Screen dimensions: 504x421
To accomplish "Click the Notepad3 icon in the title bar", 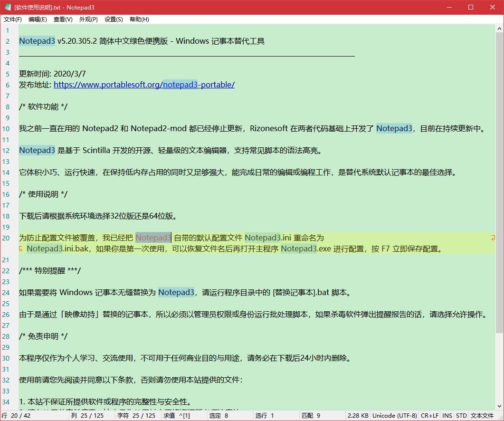I will click(x=7, y=7).
